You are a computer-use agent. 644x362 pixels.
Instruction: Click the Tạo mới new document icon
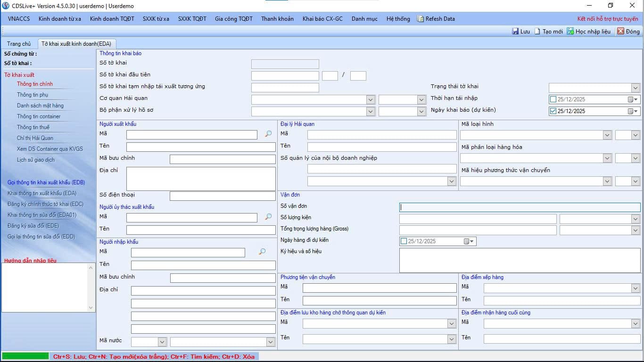click(537, 32)
